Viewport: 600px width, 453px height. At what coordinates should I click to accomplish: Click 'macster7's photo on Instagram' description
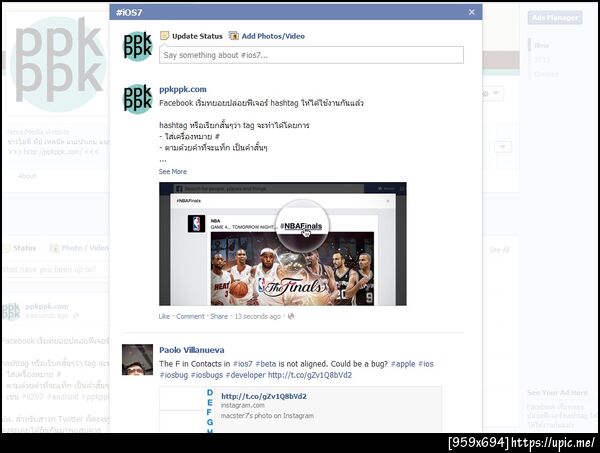267,416
